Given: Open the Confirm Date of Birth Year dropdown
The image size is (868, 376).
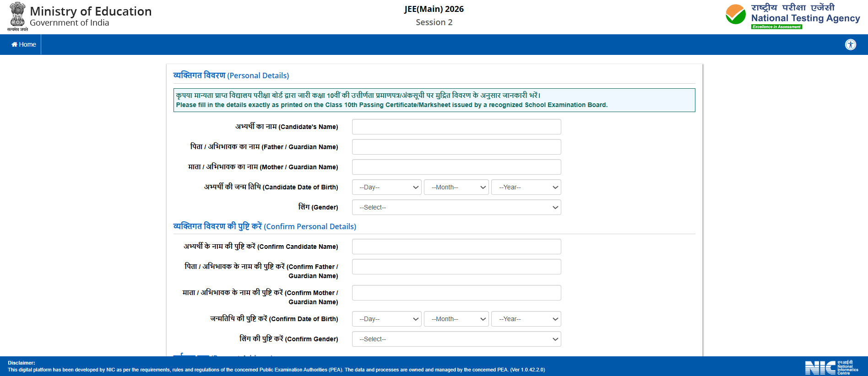Looking at the screenshot, I should [526, 319].
